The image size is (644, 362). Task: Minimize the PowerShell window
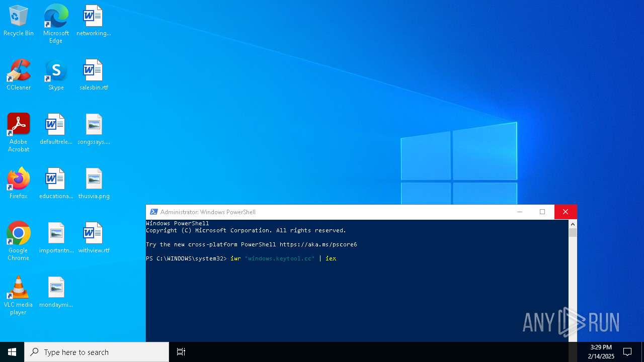point(520,212)
